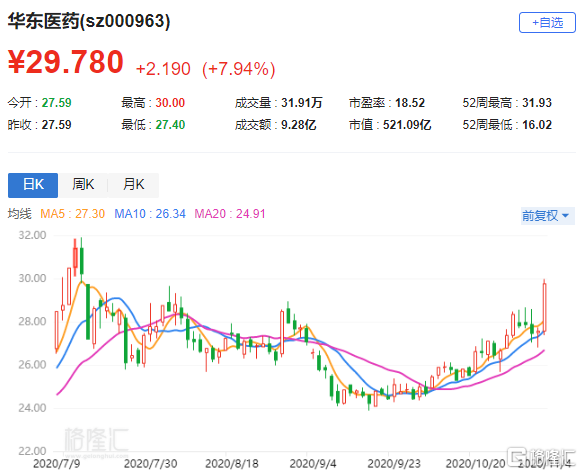This screenshot has height=474, width=582.
Task: Switch to the 周K weekly chart tab
Action: pyautogui.click(x=83, y=184)
